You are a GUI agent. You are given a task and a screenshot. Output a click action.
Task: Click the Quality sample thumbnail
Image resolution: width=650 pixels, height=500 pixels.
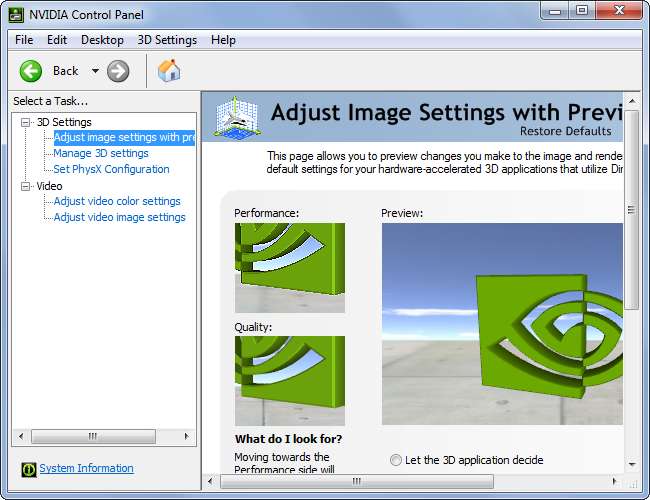pos(290,381)
